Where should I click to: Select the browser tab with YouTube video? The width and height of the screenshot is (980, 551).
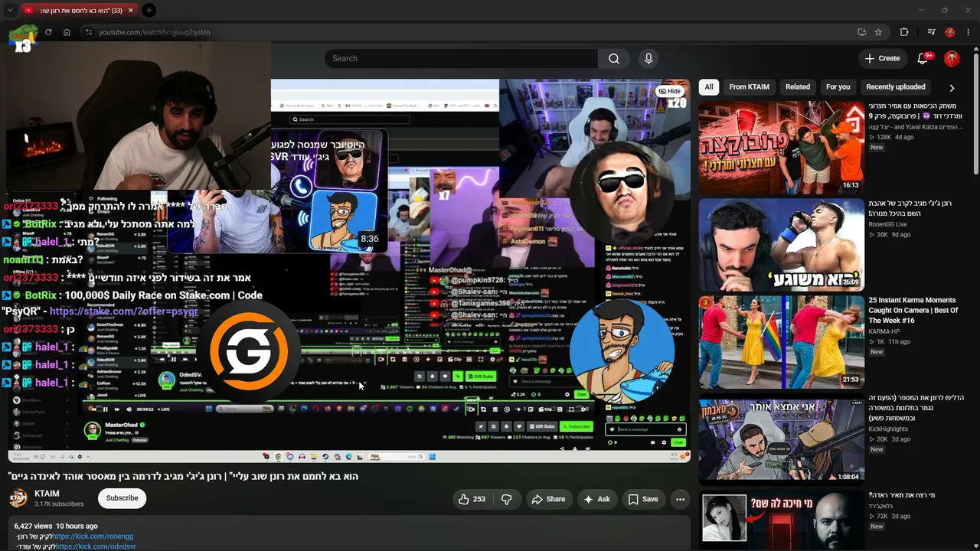pos(78,10)
